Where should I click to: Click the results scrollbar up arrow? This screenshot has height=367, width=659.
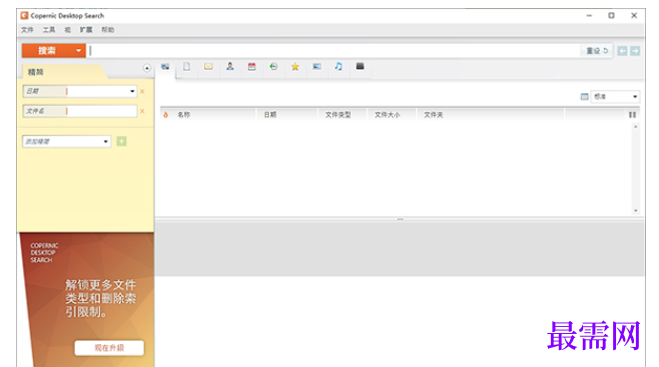click(x=636, y=127)
